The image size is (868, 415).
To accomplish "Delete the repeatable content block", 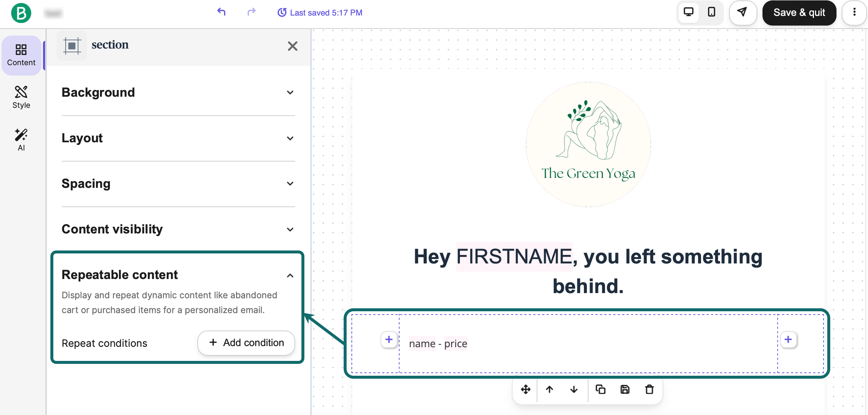I will [649, 389].
